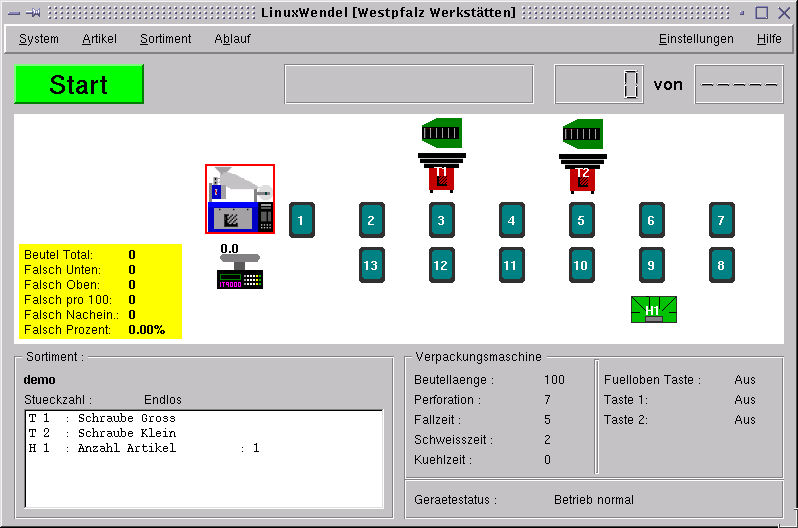Maximize the LinuxWendel window
This screenshot has height=528, width=798.
point(761,13)
